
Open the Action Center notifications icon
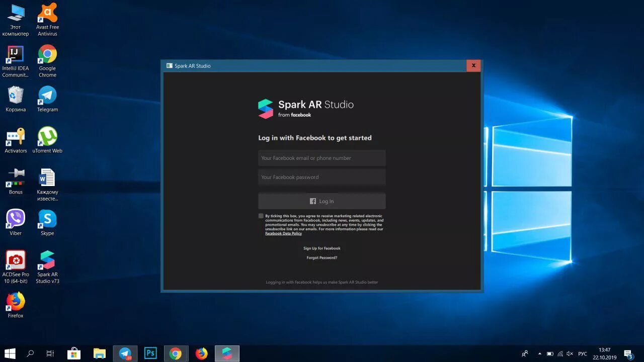[628, 354]
